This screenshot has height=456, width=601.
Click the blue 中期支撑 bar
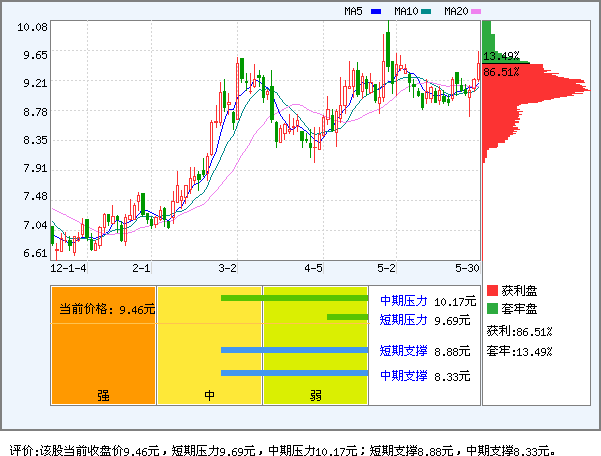(294, 373)
